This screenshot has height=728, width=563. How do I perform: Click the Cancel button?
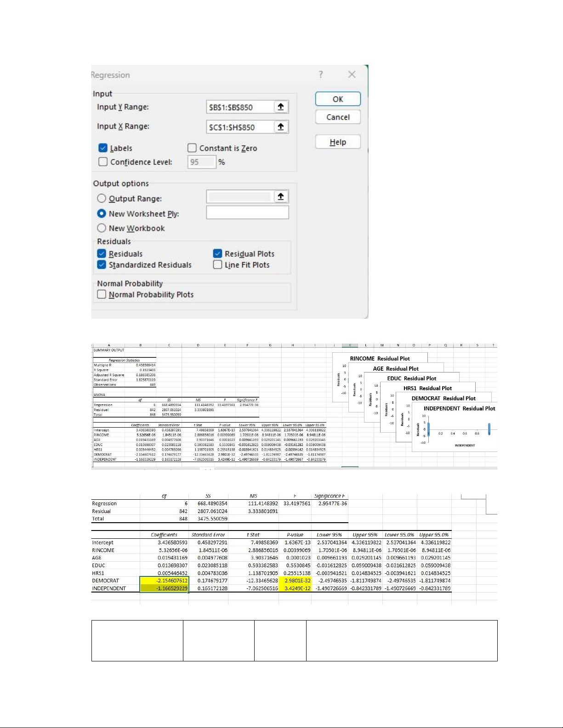pyautogui.click(x=338, y=117)
